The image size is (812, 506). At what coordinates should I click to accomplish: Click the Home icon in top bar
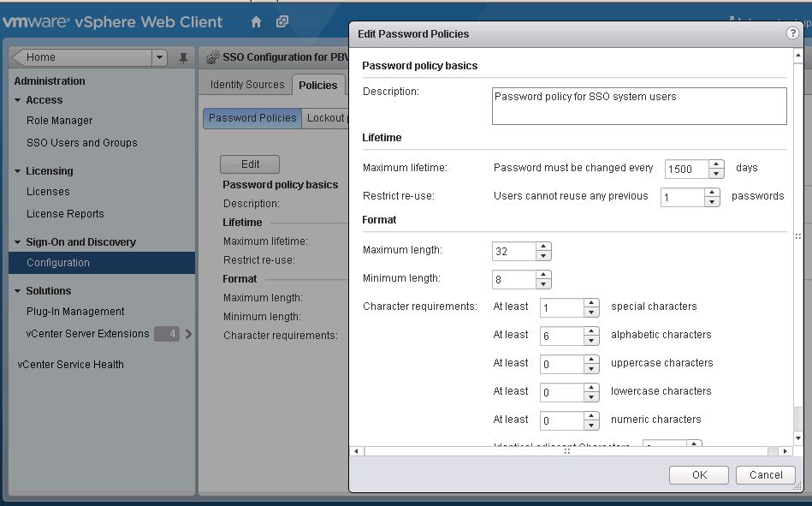coord(257,21)
